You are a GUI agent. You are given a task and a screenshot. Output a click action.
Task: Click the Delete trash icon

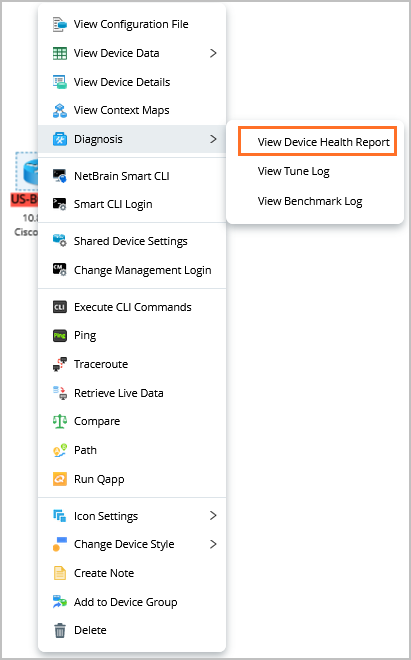[x=60, y=631]
